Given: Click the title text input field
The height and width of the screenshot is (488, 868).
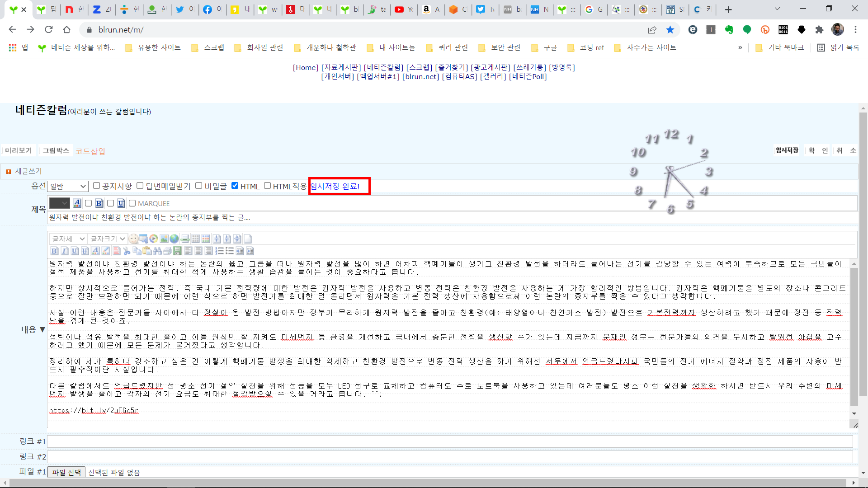Looking at the screenshot, I should click(452, 217).
